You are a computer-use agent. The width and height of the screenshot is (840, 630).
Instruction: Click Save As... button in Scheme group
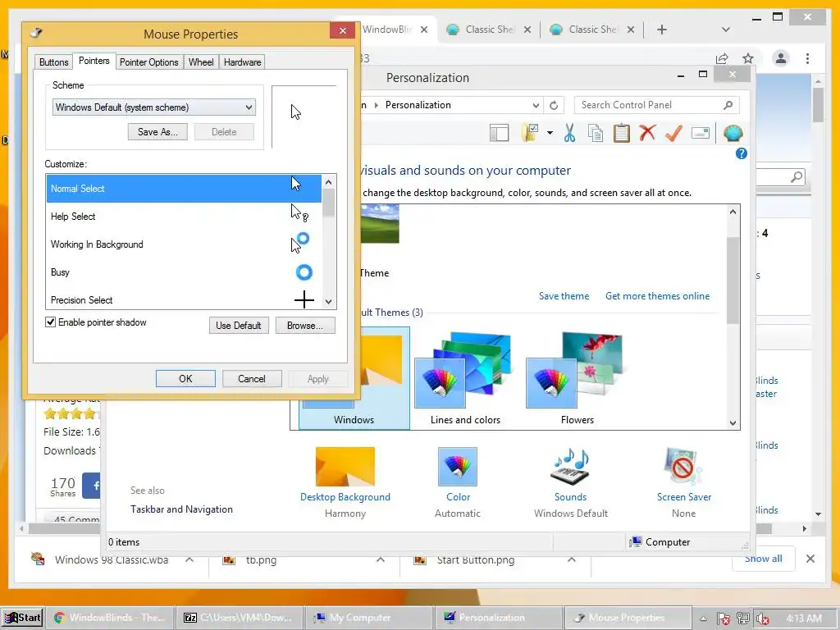click(x=157, y=132)
